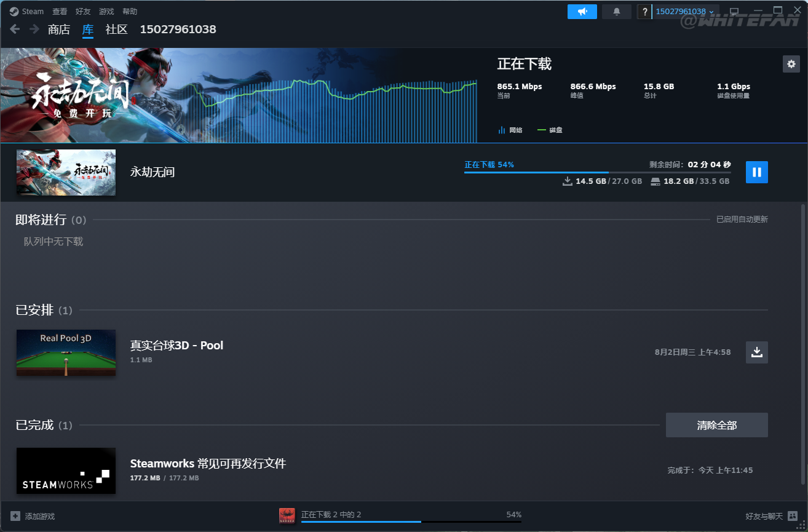Open the 好友 menu
Viewport: 808px width, 532px height.
[83, 12]
